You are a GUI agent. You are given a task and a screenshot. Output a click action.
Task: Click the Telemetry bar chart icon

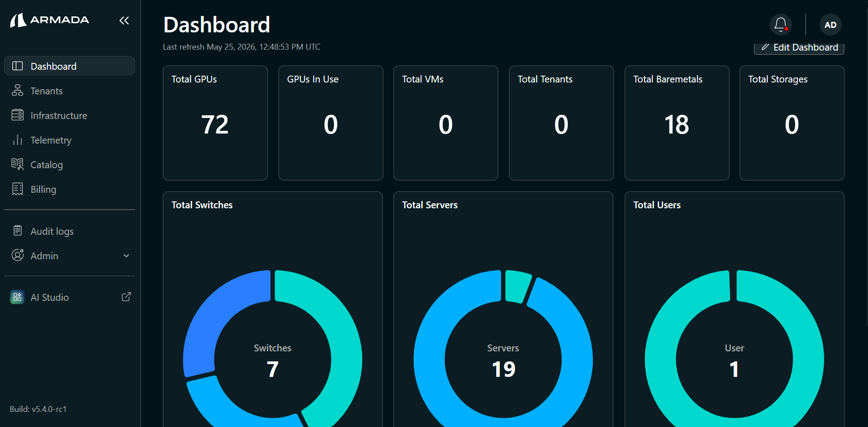17,140
